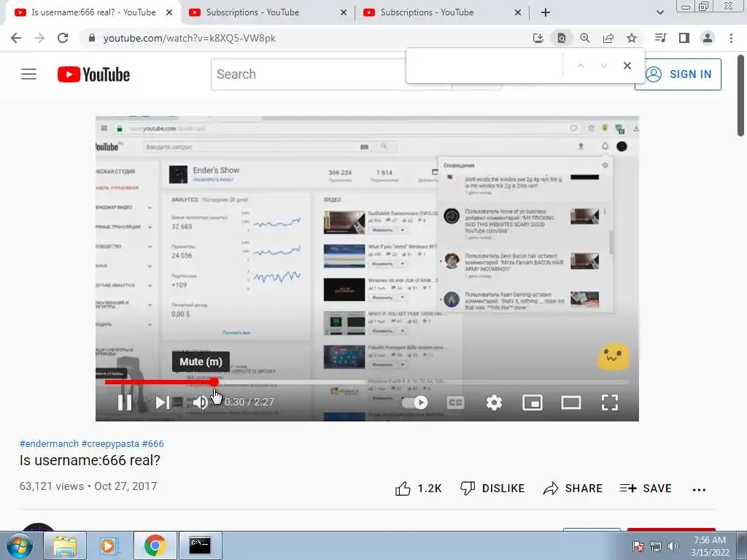Go to next find result
747x560 pixels.
(603, 66)
